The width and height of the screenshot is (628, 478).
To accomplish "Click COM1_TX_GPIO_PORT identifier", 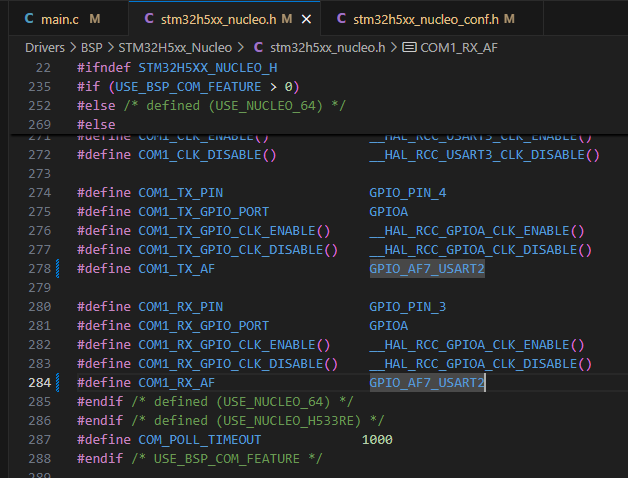I will coord(203,212).
